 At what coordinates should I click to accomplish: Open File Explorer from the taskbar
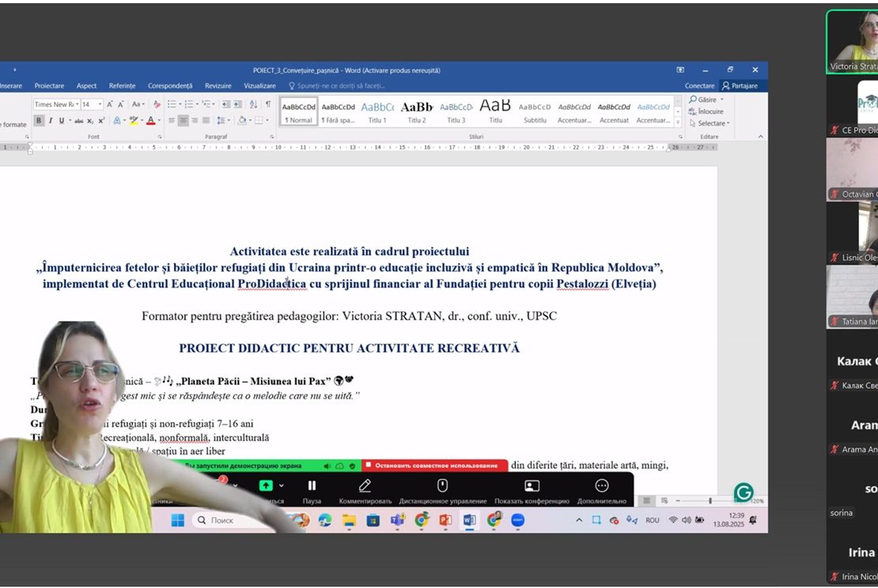click(350, 520)
